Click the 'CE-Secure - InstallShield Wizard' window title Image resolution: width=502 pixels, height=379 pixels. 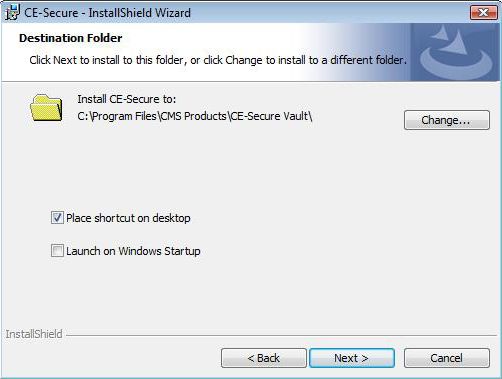coord(107,13)
